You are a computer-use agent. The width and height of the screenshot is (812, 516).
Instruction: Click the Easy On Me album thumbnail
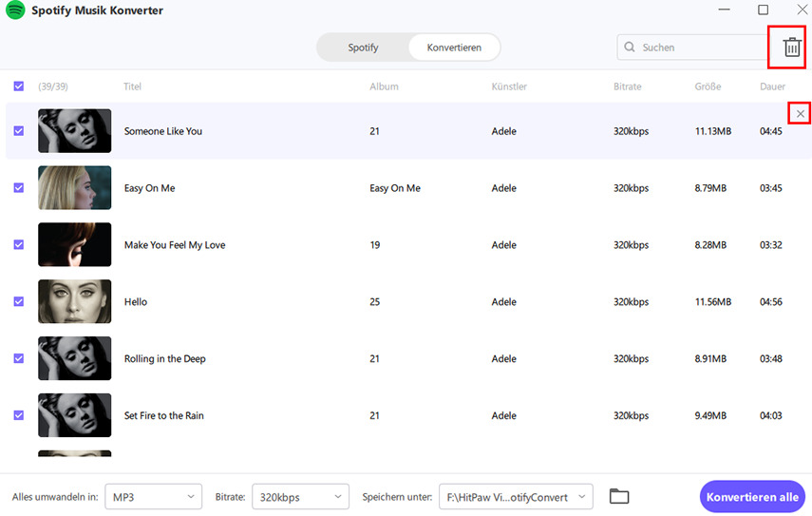click(75, 187)
